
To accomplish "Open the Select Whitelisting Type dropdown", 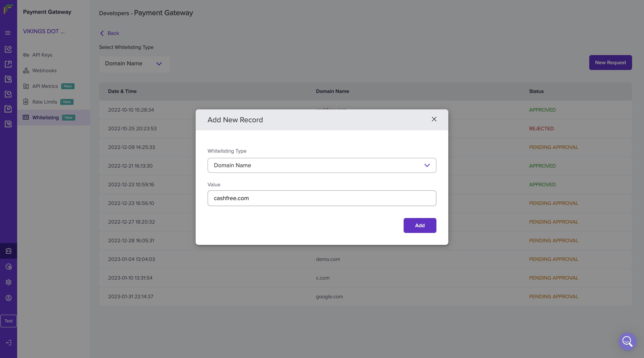I will (134, 64).
